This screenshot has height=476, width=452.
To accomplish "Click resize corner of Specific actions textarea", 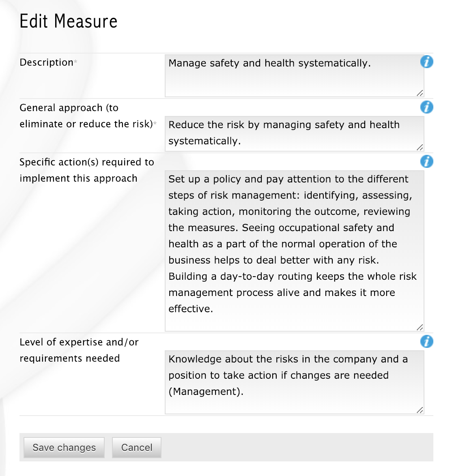I will coord(420,327).
